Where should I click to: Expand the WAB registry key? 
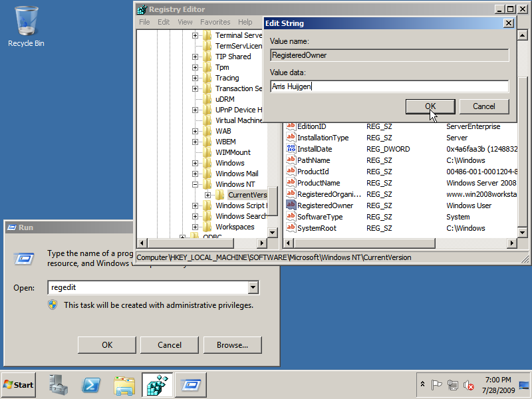point(195,131)
